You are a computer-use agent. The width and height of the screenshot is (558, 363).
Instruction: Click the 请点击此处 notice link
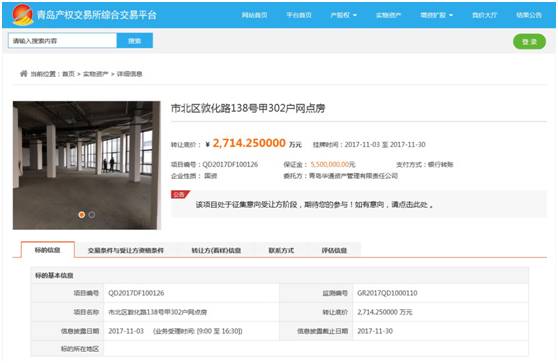click(409, 205)
